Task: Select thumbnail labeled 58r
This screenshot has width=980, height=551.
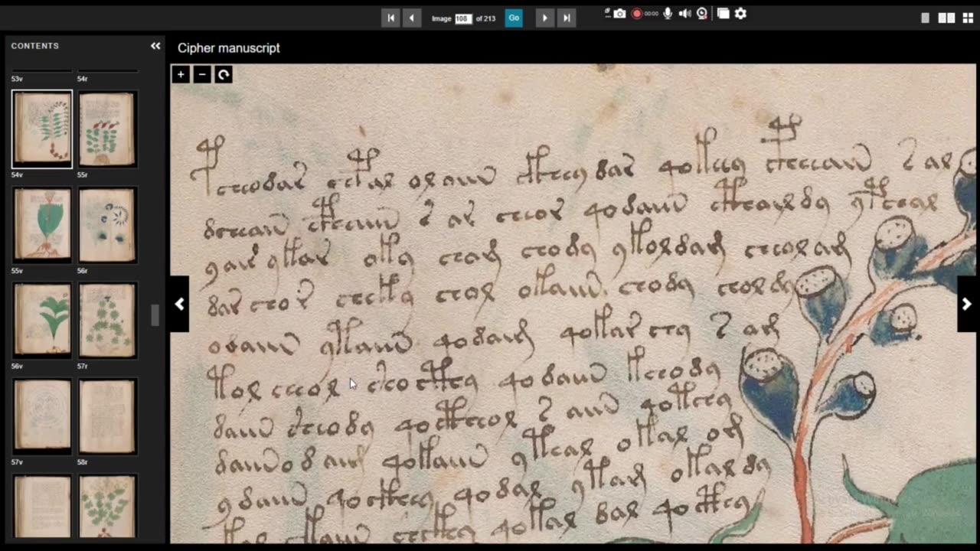Action: click(107, 416)
